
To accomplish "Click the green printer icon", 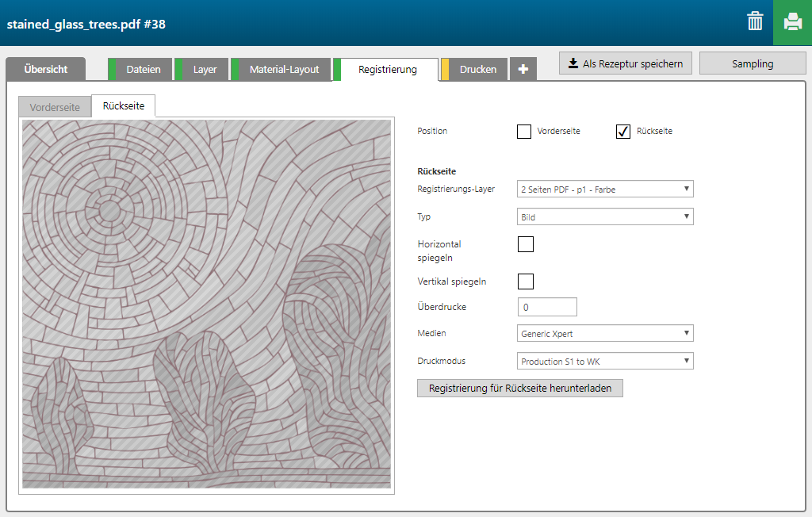I will [x=792, y=22].
